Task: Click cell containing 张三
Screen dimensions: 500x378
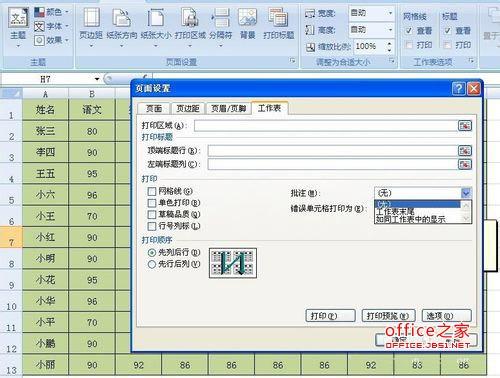Action: coord(45,131)
